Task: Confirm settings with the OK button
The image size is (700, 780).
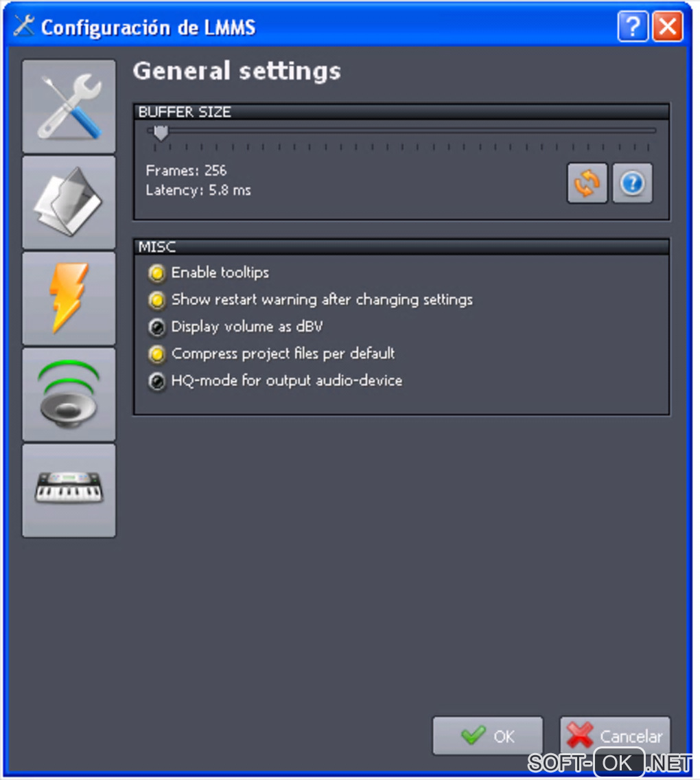Action: click(488, 736)
